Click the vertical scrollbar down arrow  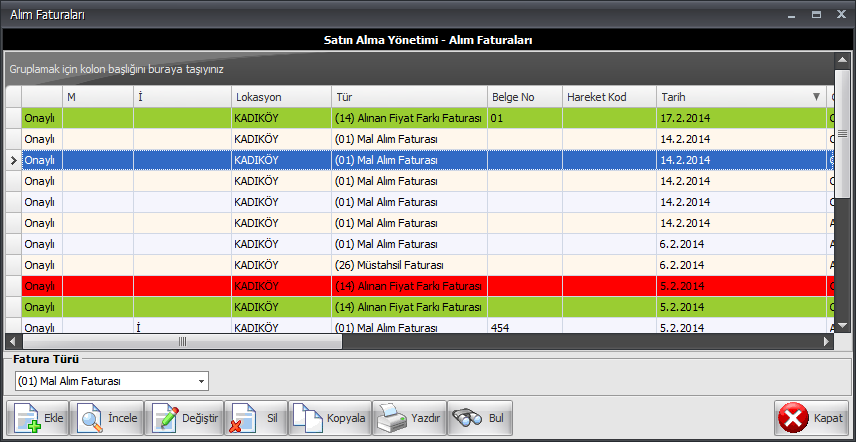pyautogui.click(x=842, y=325)
